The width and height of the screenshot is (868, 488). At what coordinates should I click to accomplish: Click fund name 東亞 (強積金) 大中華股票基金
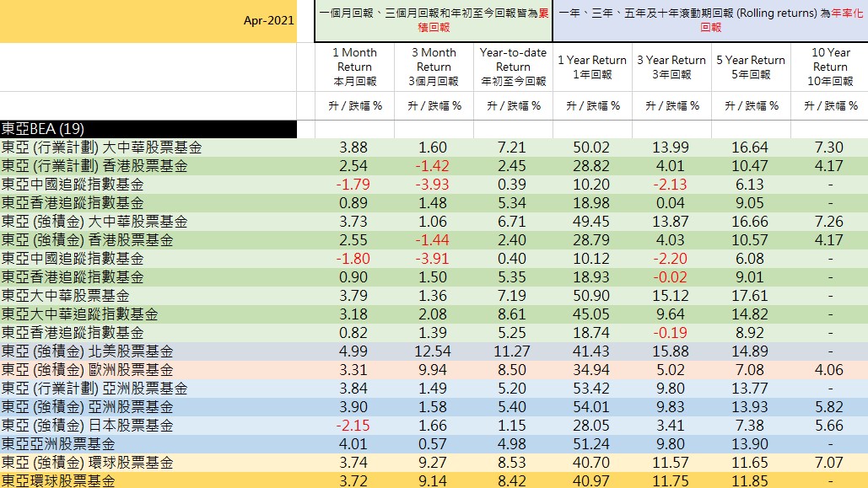coord(94,222)
